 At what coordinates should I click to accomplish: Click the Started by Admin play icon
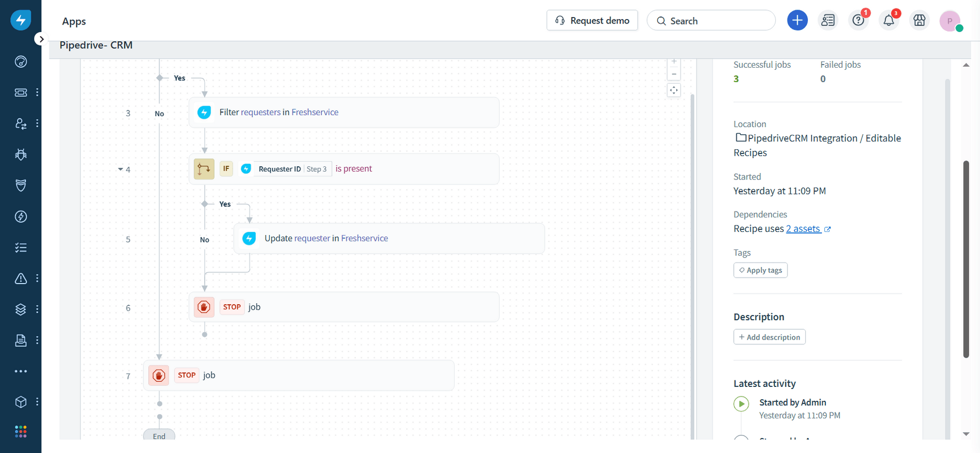(741, 404)
